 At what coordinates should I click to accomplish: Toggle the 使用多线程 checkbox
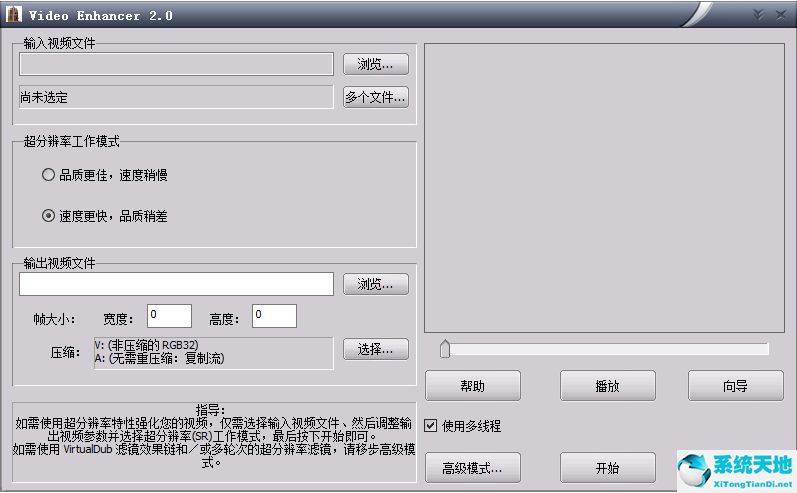coord(431,425)
